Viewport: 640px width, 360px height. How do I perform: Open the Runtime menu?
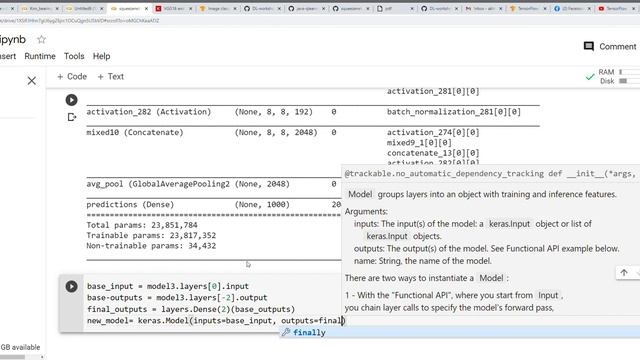[40, 56]
